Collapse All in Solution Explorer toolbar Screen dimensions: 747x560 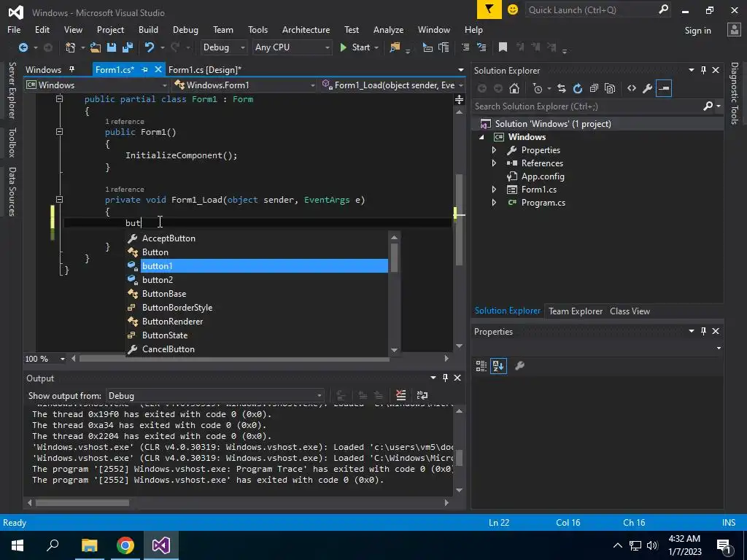click(594, 88)
